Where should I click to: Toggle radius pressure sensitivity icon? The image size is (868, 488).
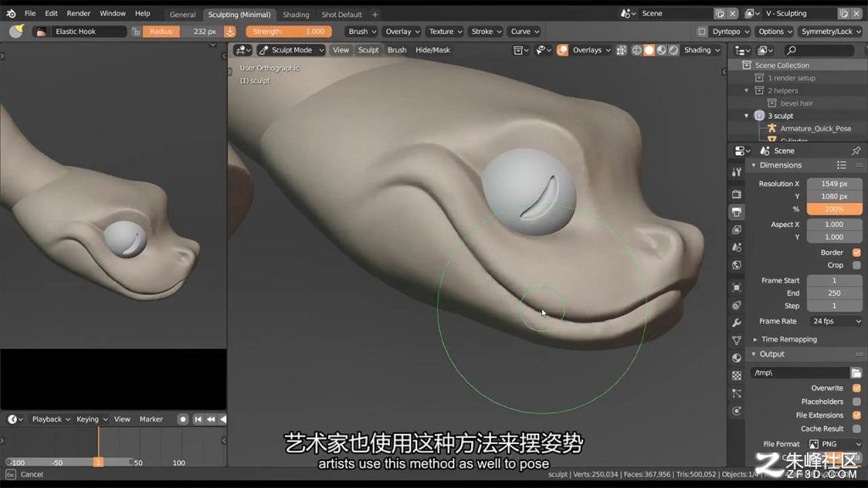pos(230,31)
